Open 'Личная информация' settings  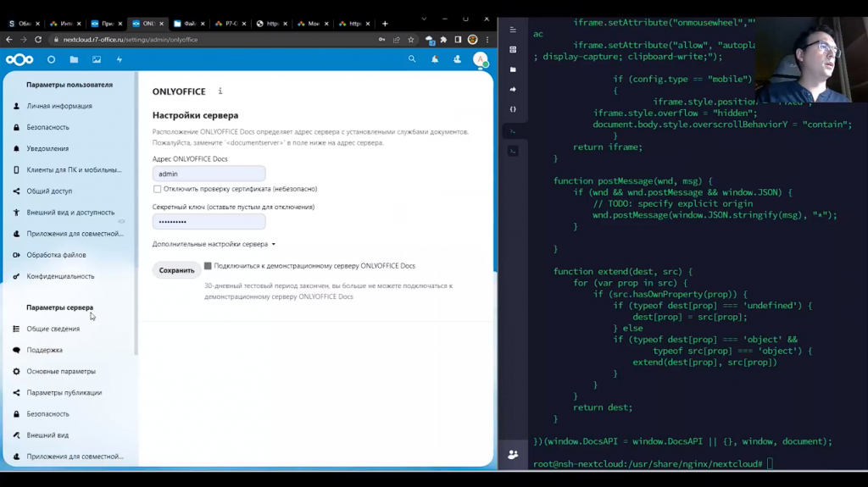59,106
